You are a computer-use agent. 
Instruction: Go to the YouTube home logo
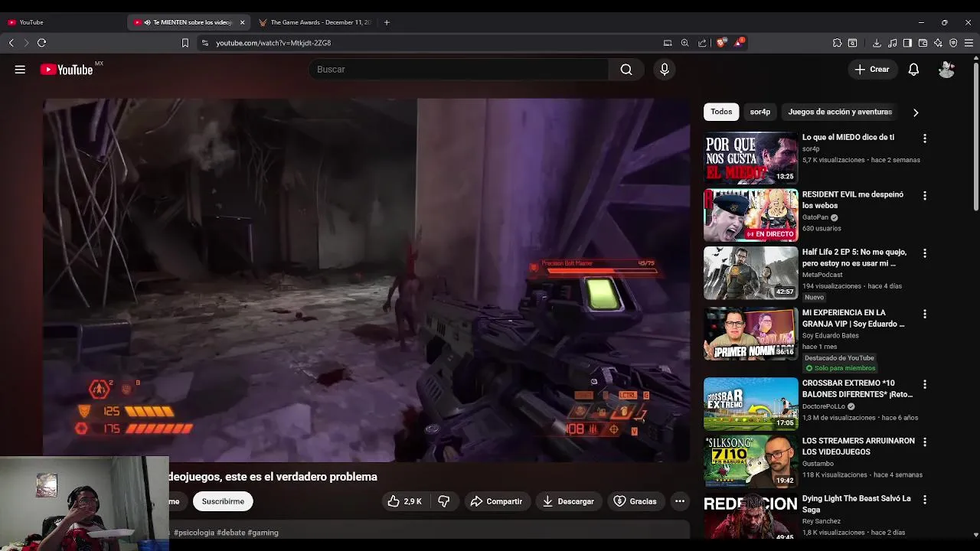66,70
